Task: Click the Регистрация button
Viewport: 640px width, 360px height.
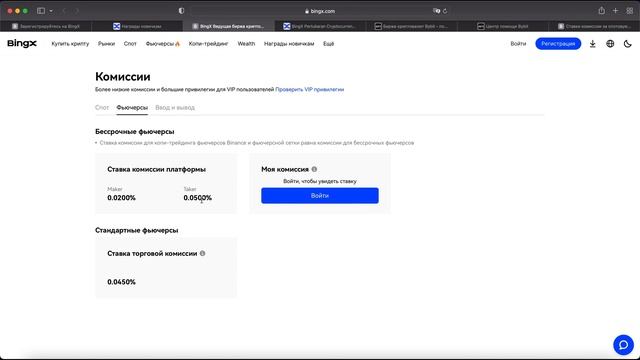Action: pyautogui.click(x=558, y=44)
